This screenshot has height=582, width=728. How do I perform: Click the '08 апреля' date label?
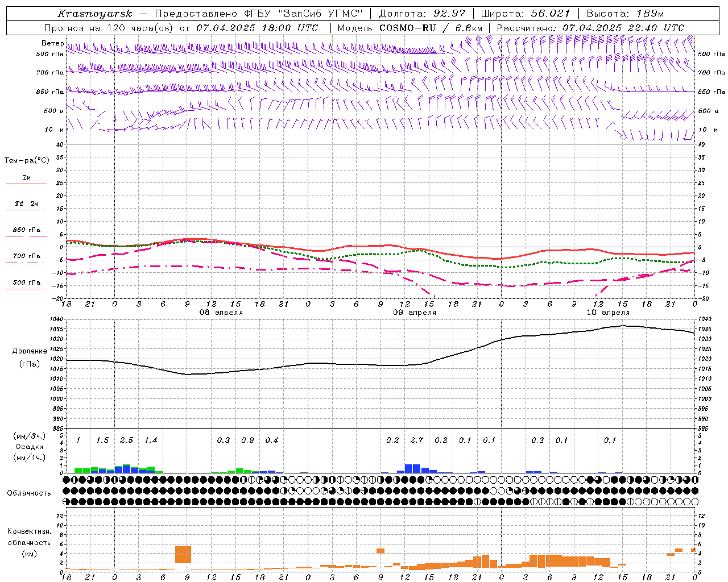coord(221,313)
